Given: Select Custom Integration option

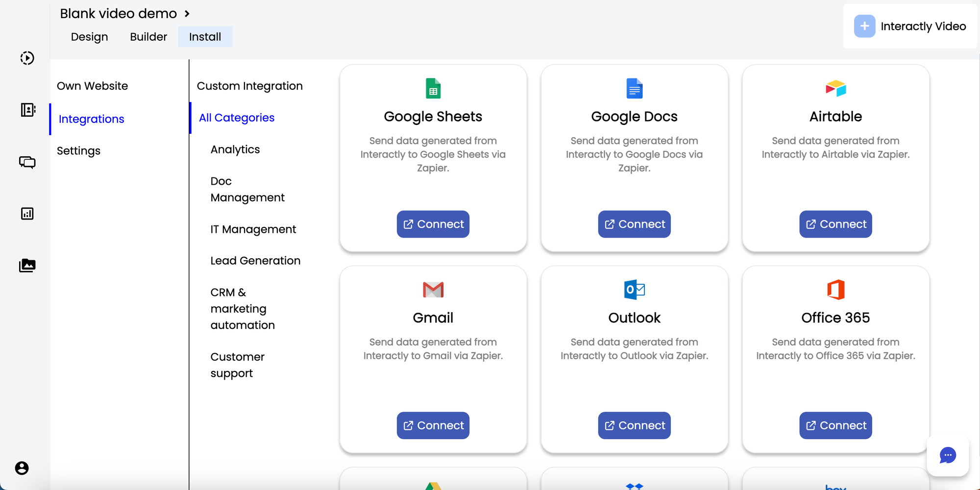Looking at the screenshot, I should pyautogui.click(x=250, y=86).
